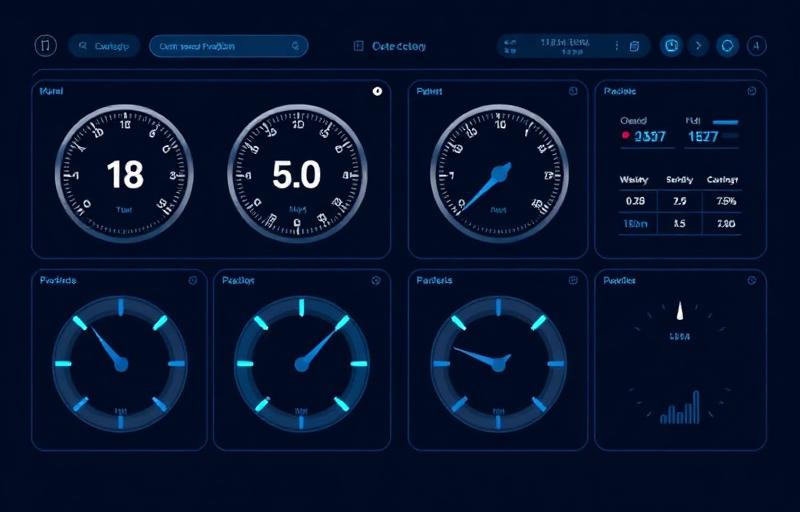The image size is (800, 512).
Task: Click corner icon of panel whose needle points upper-left
Action: coord(192,280)
